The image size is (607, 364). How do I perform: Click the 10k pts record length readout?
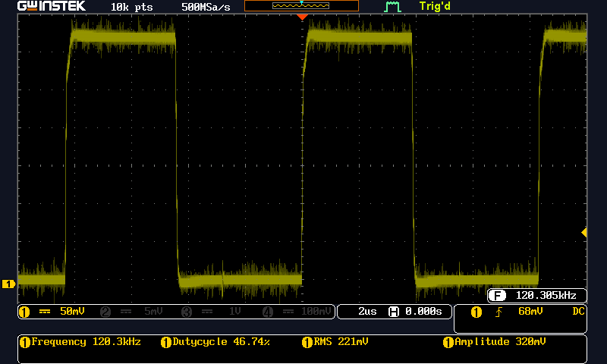[x=131, y=7]
